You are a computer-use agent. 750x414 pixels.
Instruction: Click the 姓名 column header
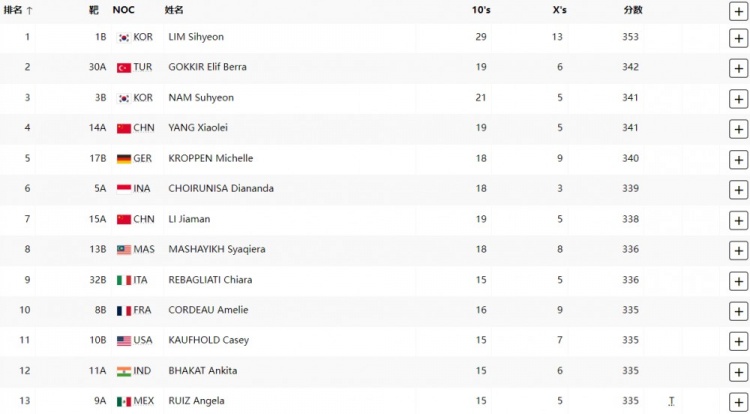174,10
